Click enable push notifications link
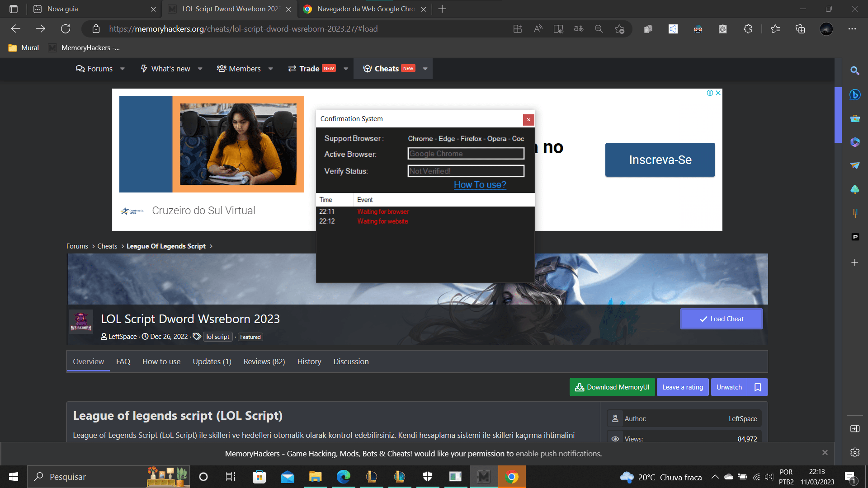This screenshot has width=868, height=488. click(x=558, y=454)
